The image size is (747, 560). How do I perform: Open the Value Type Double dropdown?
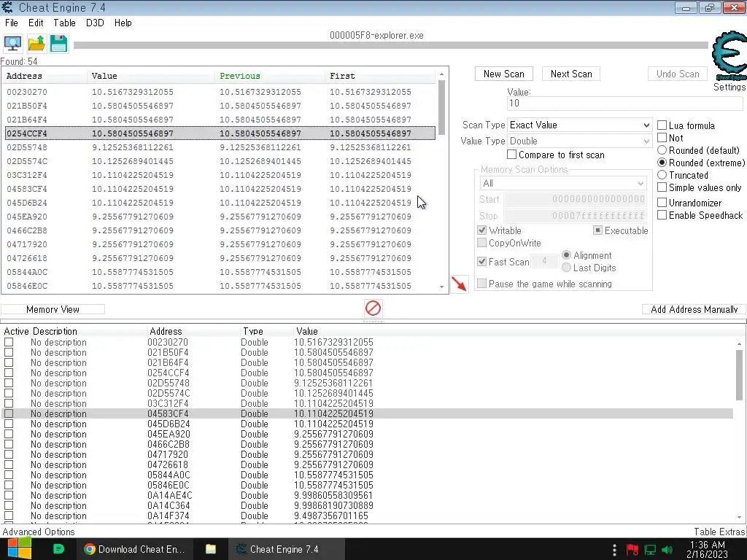579,141
